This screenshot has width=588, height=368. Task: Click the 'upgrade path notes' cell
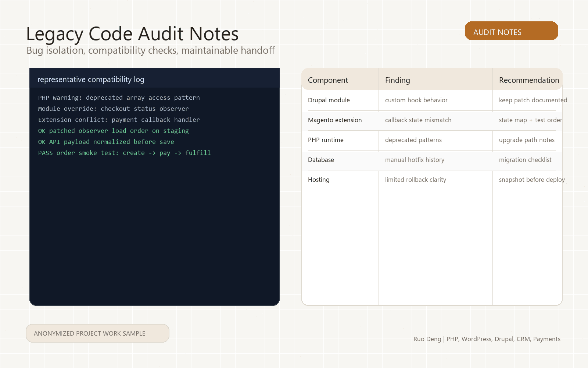[527, 140]
